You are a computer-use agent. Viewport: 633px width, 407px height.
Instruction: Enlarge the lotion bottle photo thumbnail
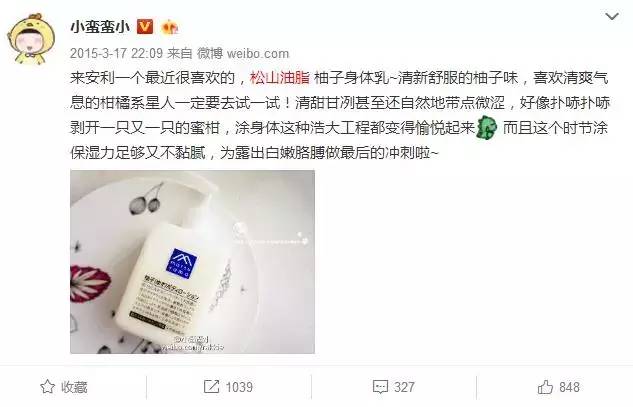pos(193,262)
